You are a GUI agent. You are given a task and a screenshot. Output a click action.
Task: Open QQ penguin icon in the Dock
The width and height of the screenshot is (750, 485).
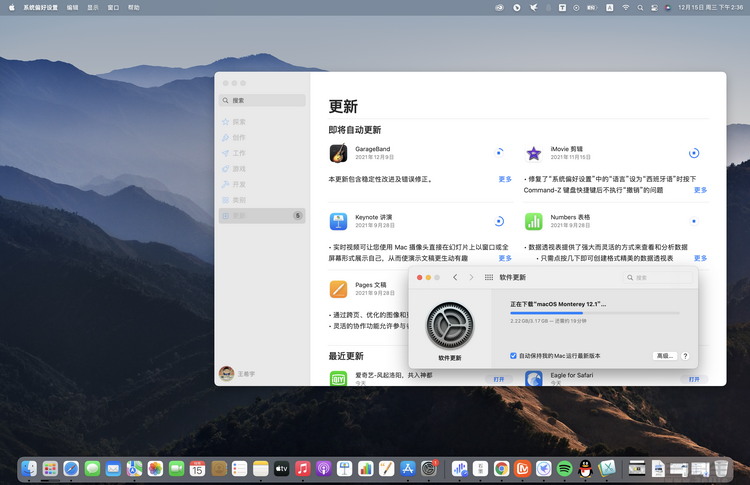585,469
